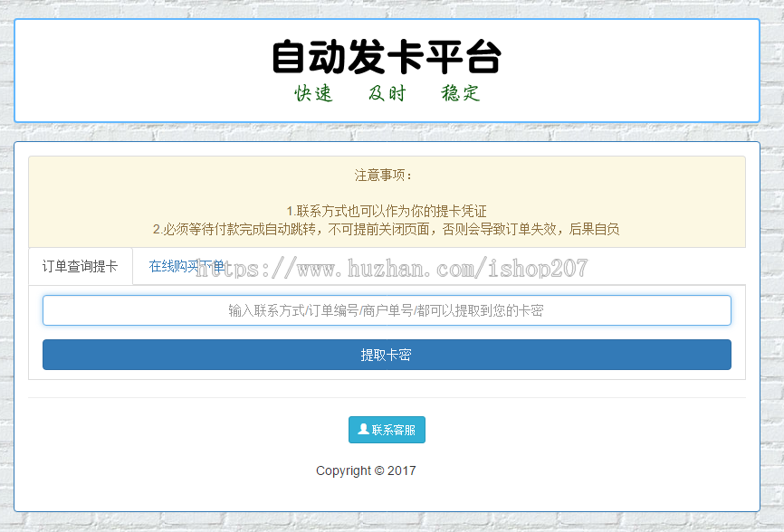The image size is (784, 532).
Task: Click the 提取卡密 extraction button
Action: (x=387, y=355)
